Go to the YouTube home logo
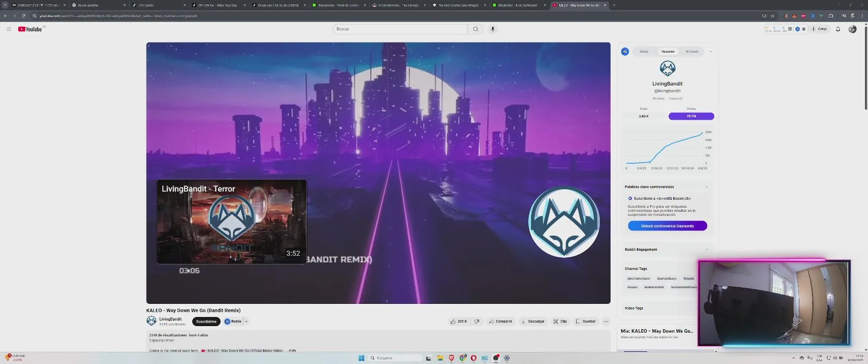 pyautogui.click(x=30, y=29)
